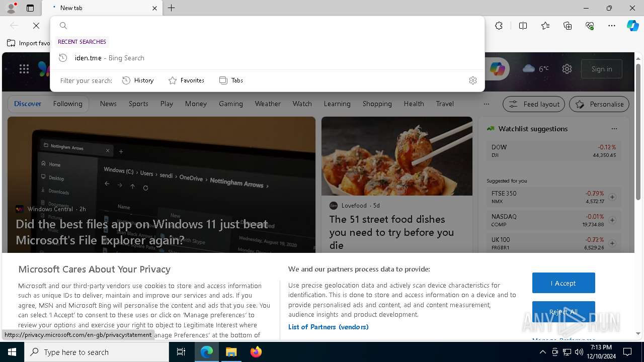Open the Copilot sidebar icon
Viewport: 644px width, 362px height.
632,26
